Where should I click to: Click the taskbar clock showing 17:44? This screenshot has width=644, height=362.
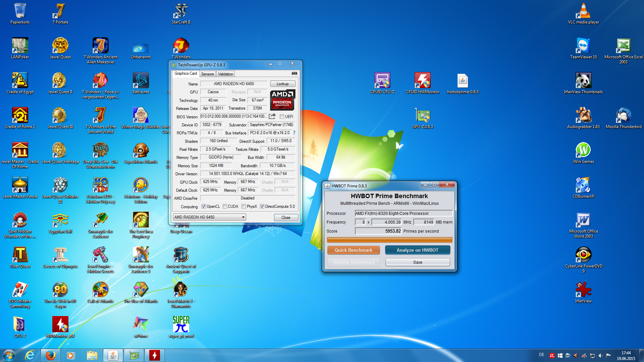626,356
